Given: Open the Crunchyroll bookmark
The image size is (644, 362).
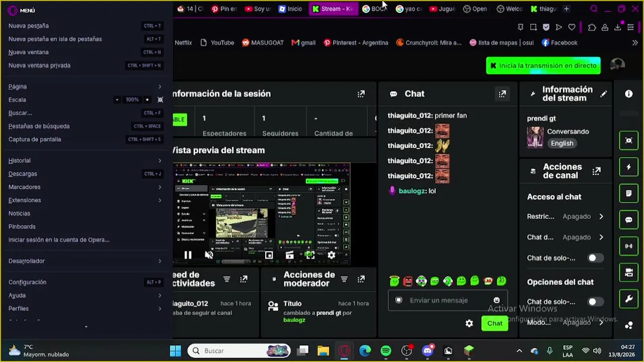Looking at the screenshot, I should click(429, 43).
